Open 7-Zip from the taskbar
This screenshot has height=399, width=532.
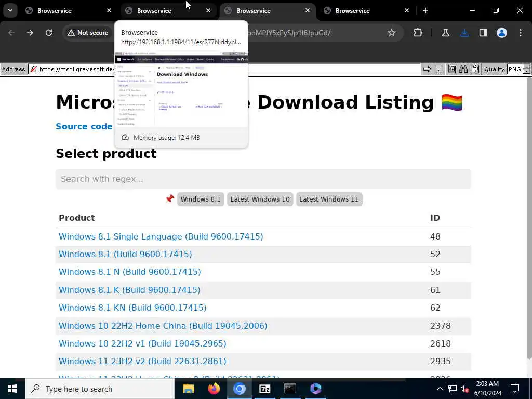pyautogui.click(x=264, y=389)
